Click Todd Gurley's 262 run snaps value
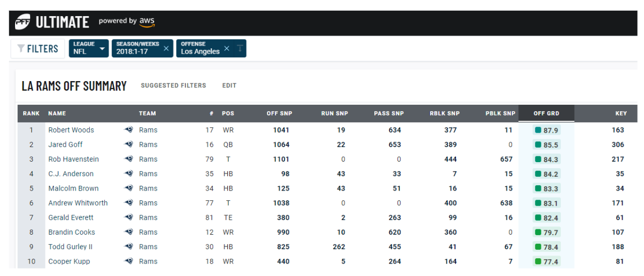This screenshot has width=644, height=276. click(339, 247)
